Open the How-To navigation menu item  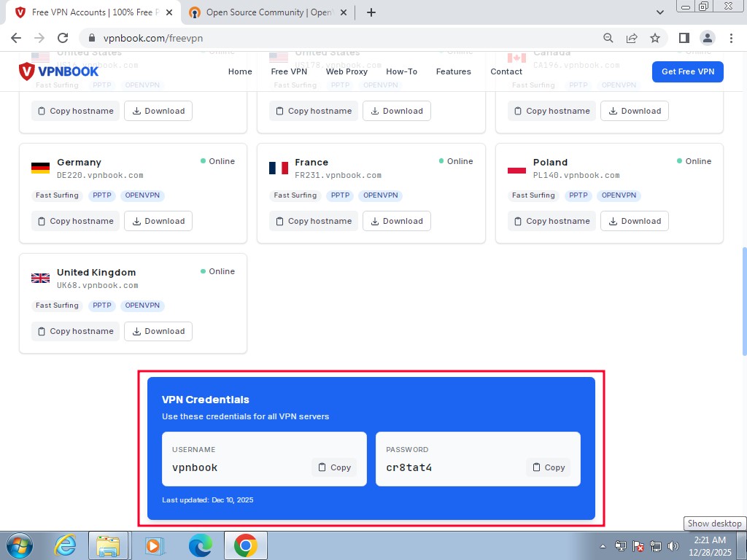[x=401, y=71]
